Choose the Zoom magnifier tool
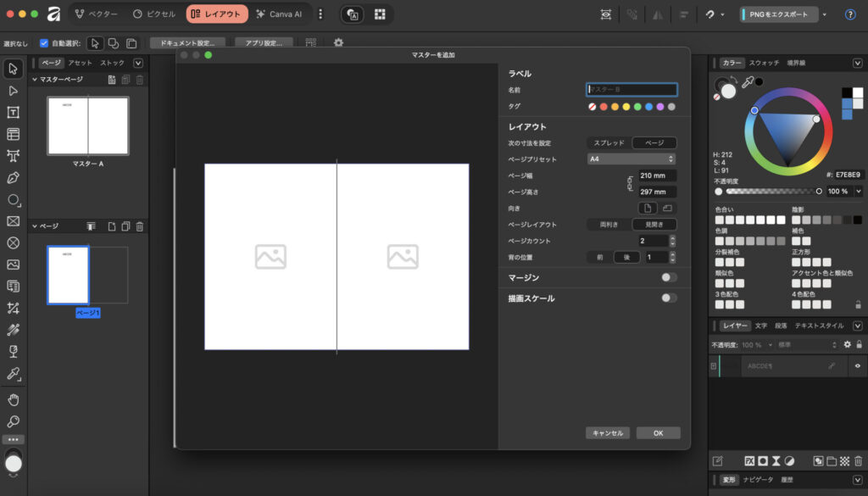 pos(13,421)
